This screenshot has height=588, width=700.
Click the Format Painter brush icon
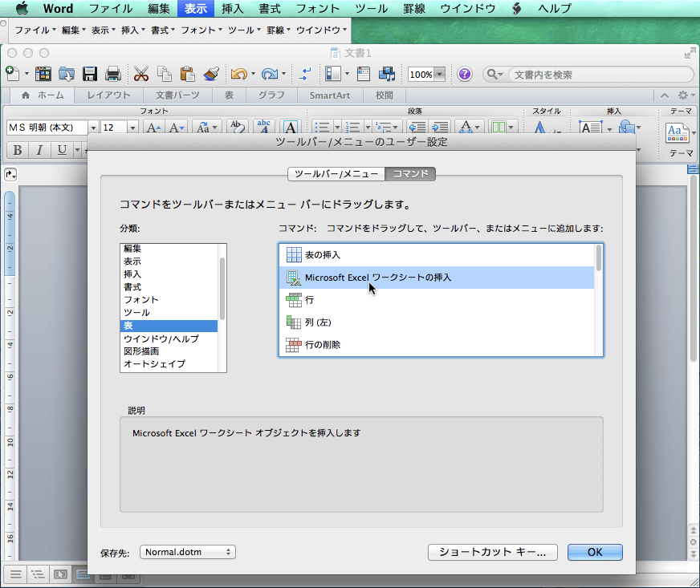[210, 74]
